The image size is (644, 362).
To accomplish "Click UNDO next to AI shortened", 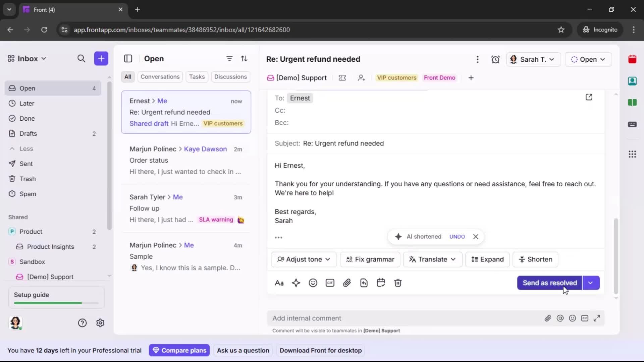I will [458, 236].
